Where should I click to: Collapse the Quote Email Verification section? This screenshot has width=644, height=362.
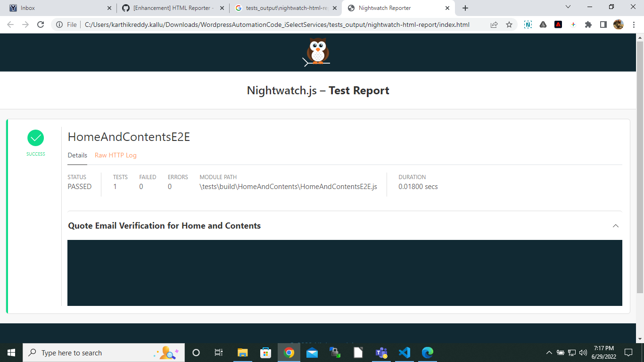point(616,226)
